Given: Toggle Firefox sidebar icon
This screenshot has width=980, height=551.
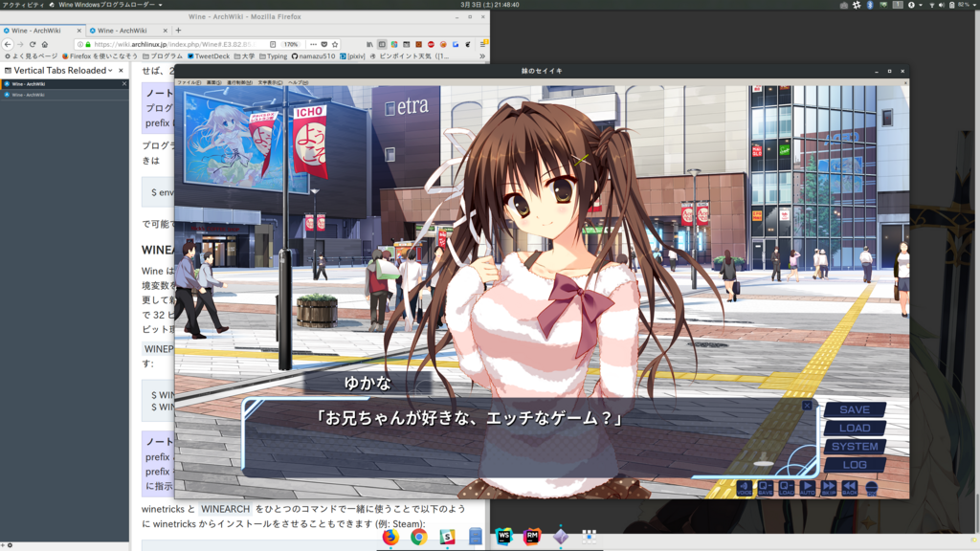Looking at the screenshot, I should tap(382, 44).
